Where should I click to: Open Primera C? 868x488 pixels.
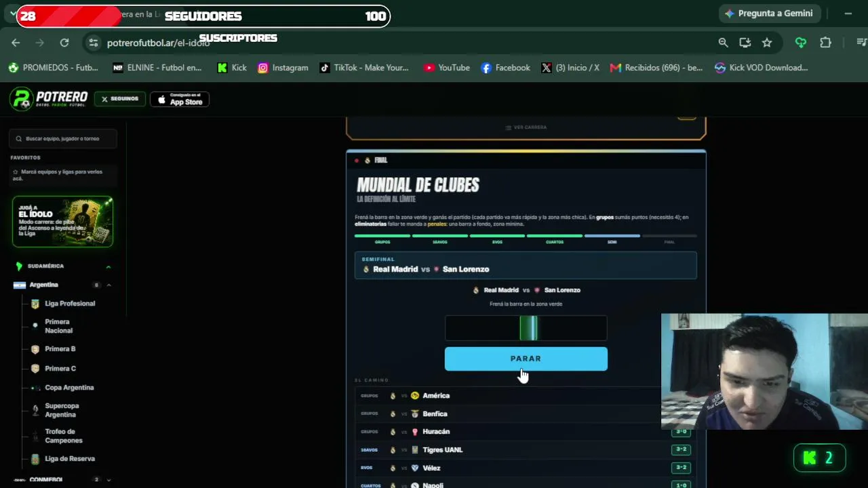click(60, 369)
